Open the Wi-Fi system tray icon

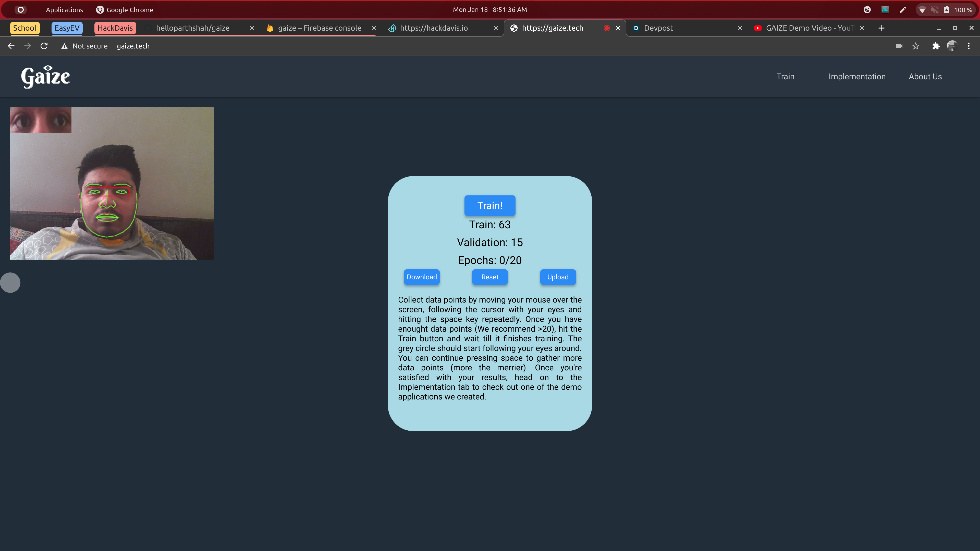[922, 10]
